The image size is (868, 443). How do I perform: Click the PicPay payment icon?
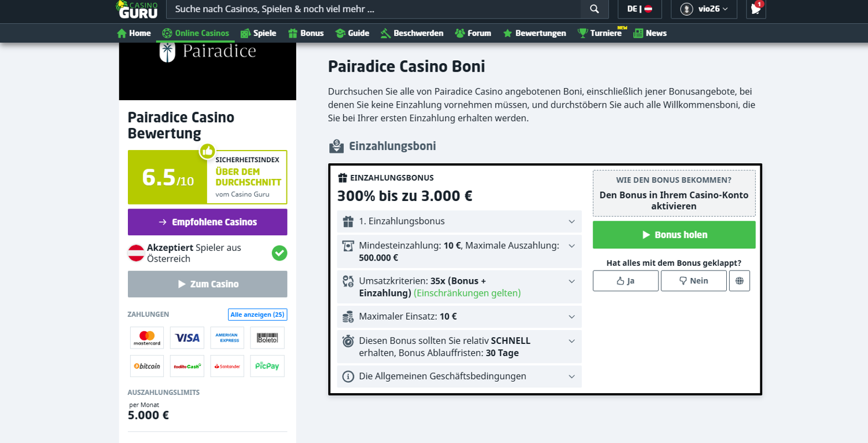pos(267,366)
